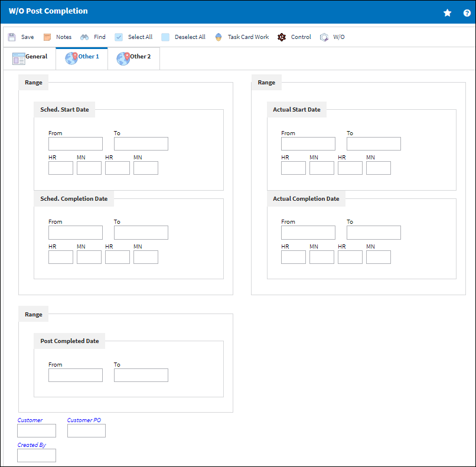Image resolution: width=476 pixels, height=467 pixels.
Task: Click the Find binoculars icon
Action: 84,37
